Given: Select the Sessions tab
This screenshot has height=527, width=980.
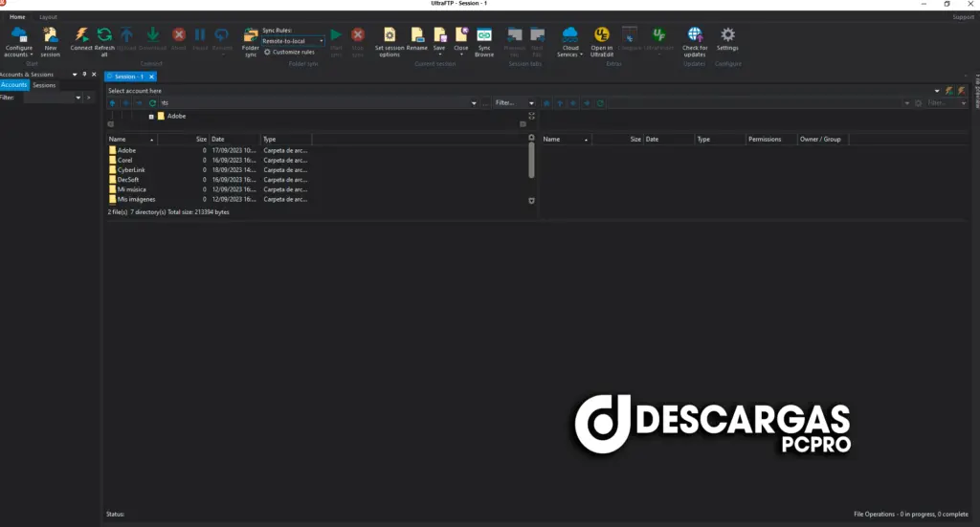Looking at the screenshot, I should [x=44, y=85].
